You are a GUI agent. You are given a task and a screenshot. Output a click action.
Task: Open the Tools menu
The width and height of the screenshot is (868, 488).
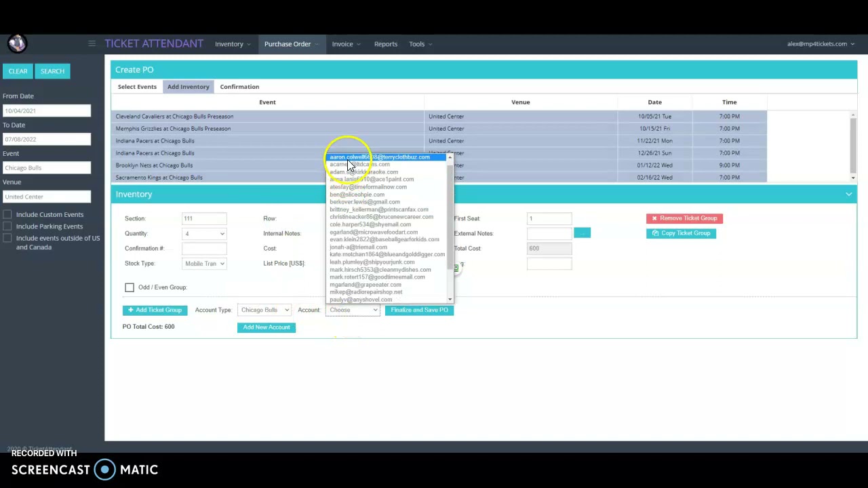[420, 44]
